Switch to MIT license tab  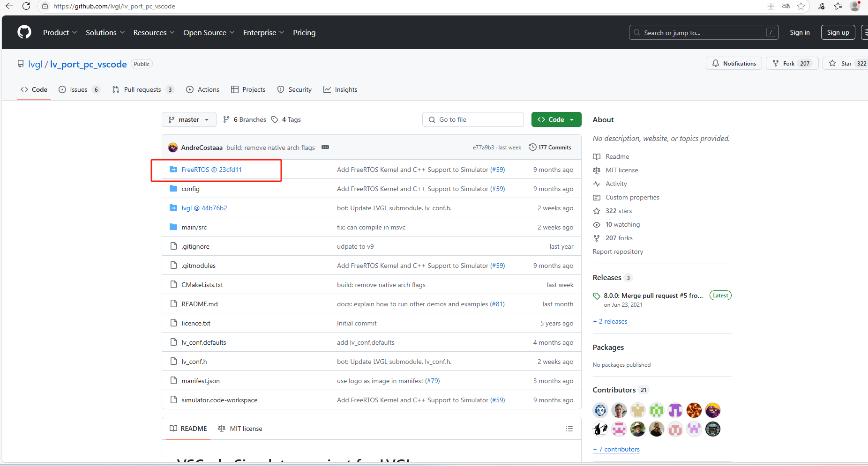coord(240,429)
